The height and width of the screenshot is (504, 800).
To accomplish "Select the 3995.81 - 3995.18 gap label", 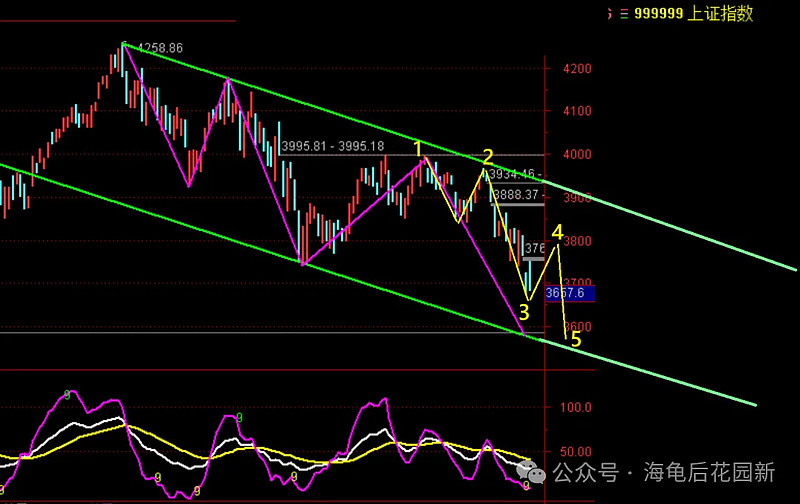I will pos(333,146).
